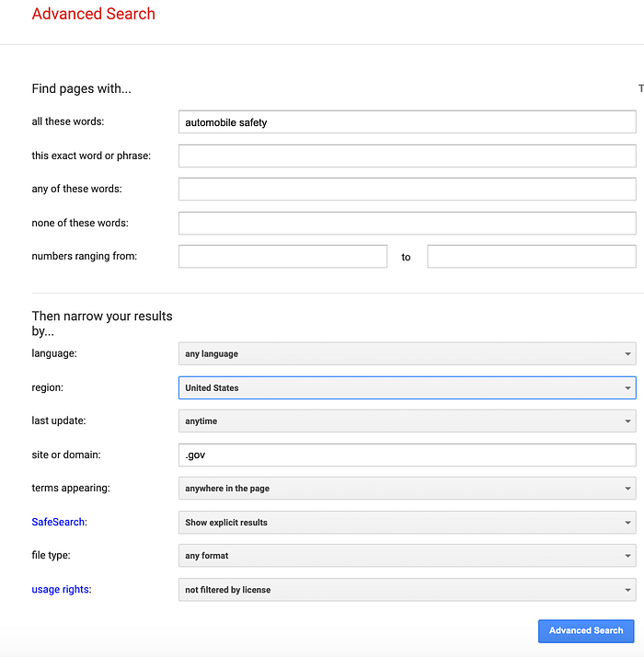Open the usage rights link
The width and height of the screenshot is (644, 657).
(61, 589)
